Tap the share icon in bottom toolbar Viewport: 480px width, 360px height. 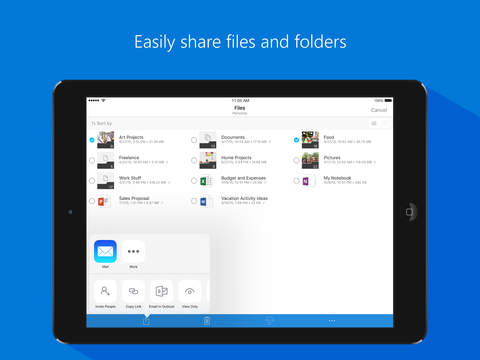pos(146,321)
